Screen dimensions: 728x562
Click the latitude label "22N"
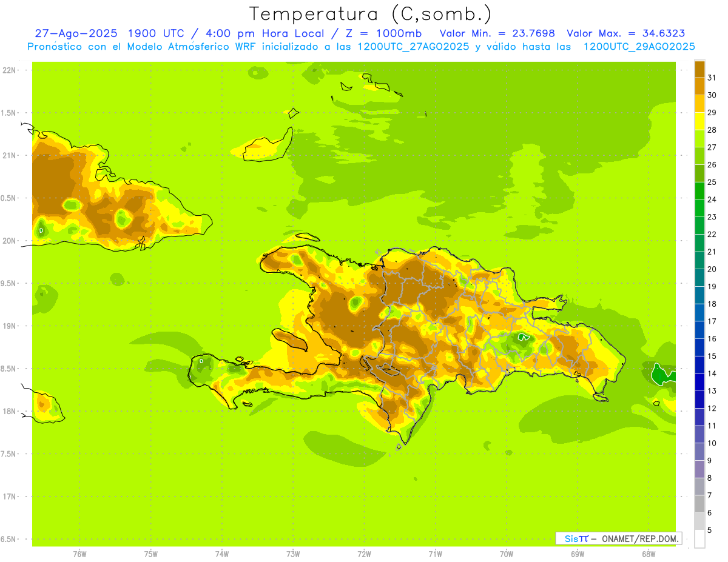tap(10, 70)
